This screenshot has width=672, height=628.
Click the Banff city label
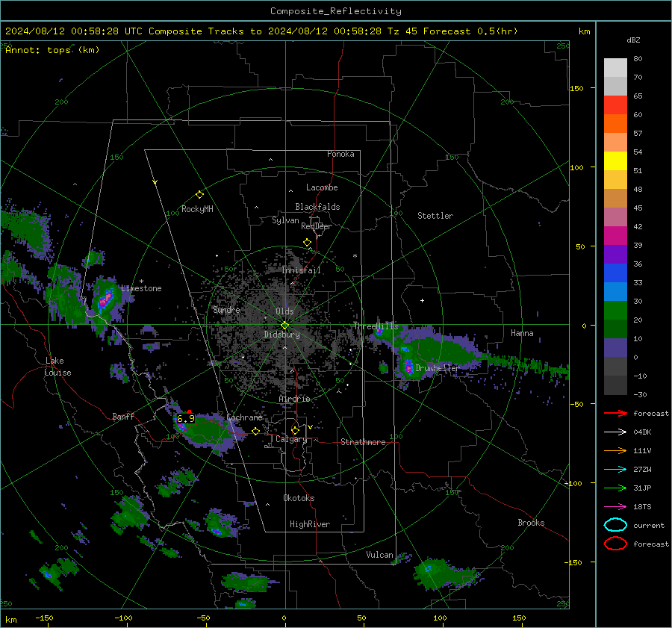[123, 417]
